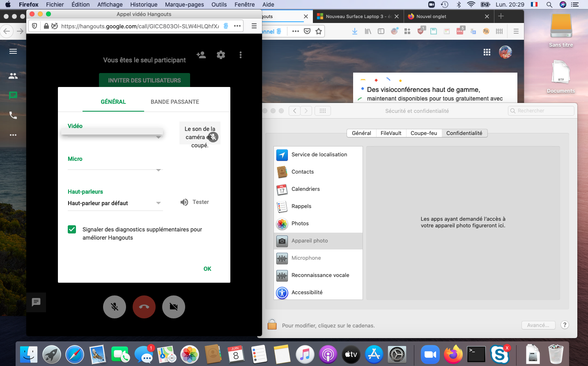Screen dimensions: 588x366
Task: Select the Coupe-feu tab
Action: 424,133
